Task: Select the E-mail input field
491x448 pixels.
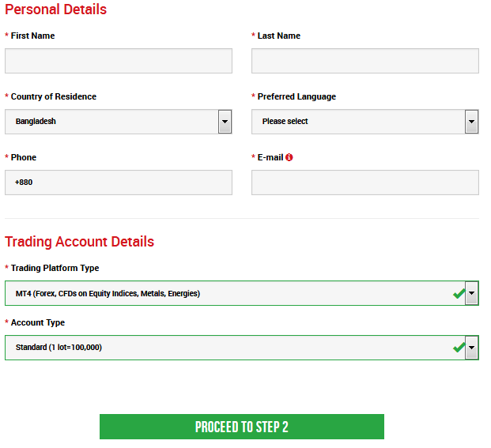Action: pos(364,183)
